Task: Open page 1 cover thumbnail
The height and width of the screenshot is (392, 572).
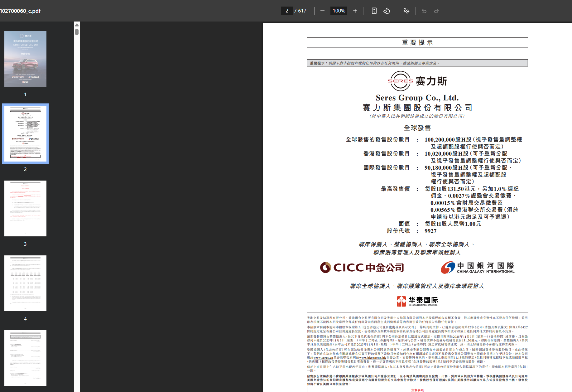Action: 25,59
